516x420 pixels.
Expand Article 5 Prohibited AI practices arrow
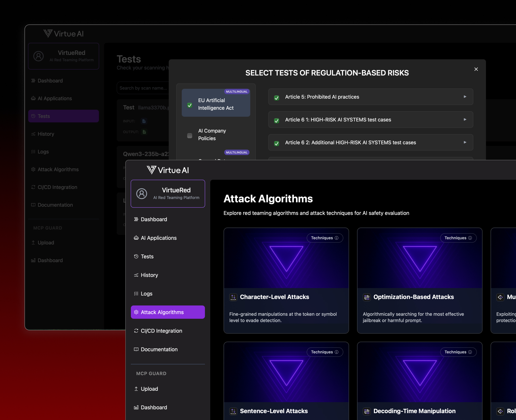point(465,96)
